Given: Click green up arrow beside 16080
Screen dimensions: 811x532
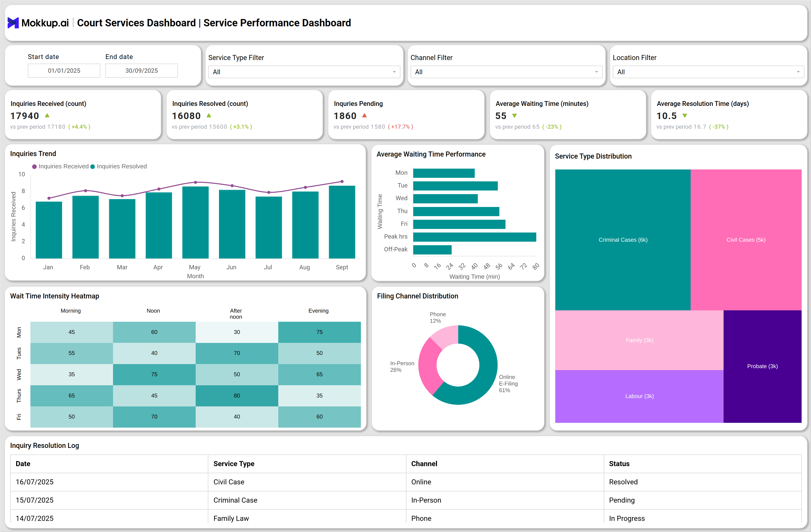Looking at the screenshot, I should [209, 116].
